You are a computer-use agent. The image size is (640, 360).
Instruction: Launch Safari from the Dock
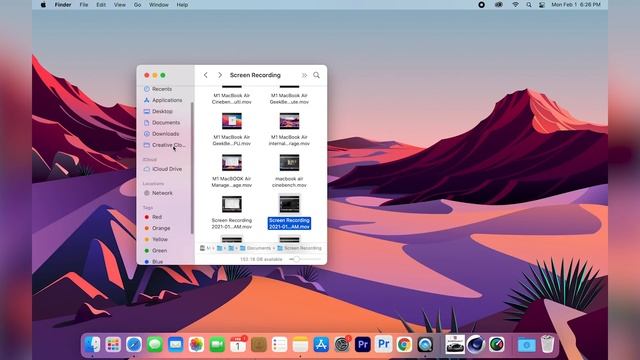point(134,344)
